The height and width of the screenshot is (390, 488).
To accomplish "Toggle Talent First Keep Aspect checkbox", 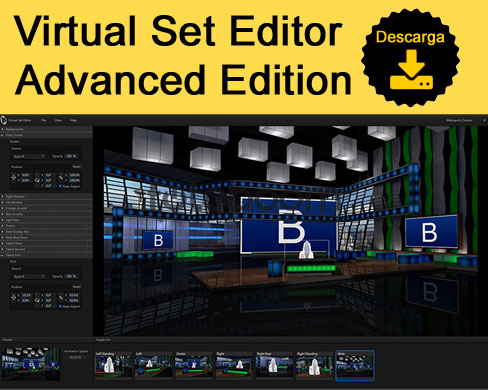I will [60, 306].
